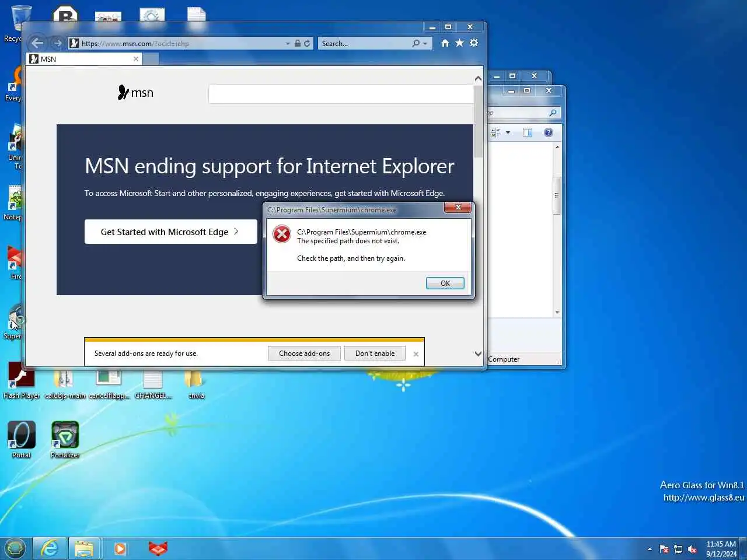Open the view options dropdown in Explorer window
This screenshot has width=747, height=560.
508,132
